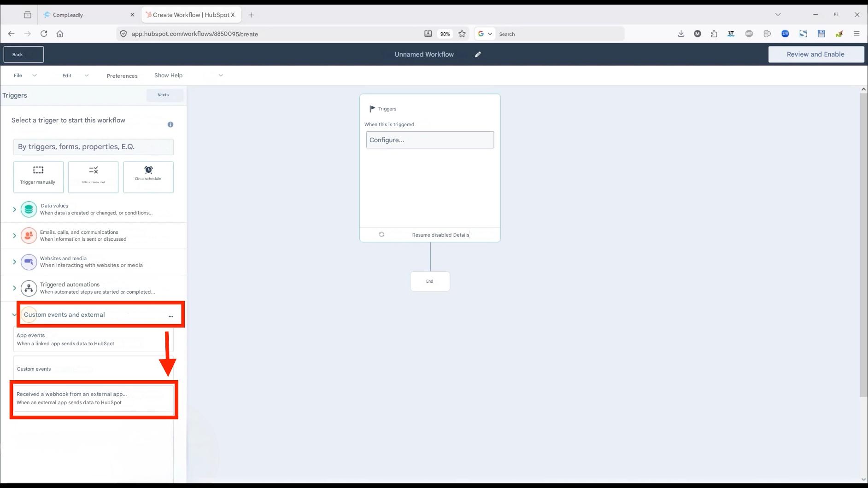Open the Edit menu
The height and width of the screenshot is (488, 868).
(x=67, y=75)
